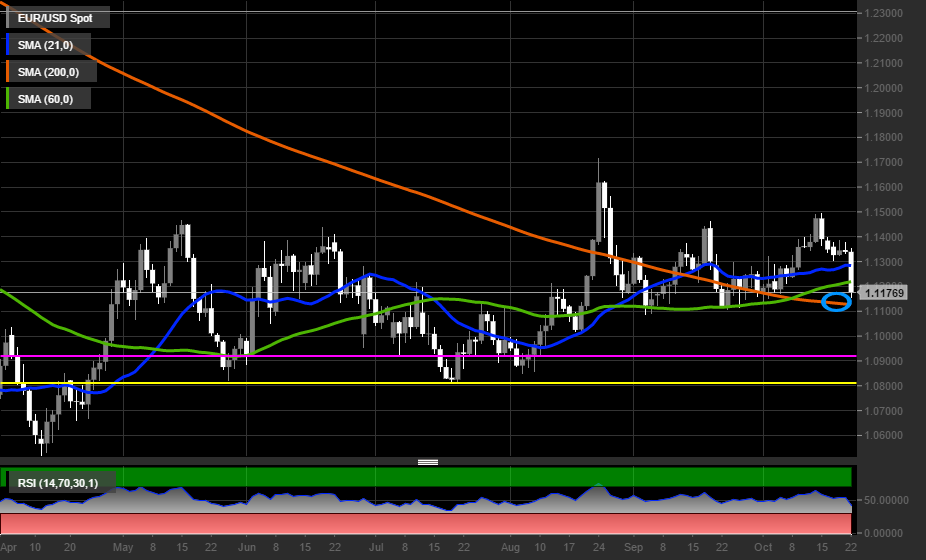Click the blue circle annotation on chart
926x560 pixels.
835,301
